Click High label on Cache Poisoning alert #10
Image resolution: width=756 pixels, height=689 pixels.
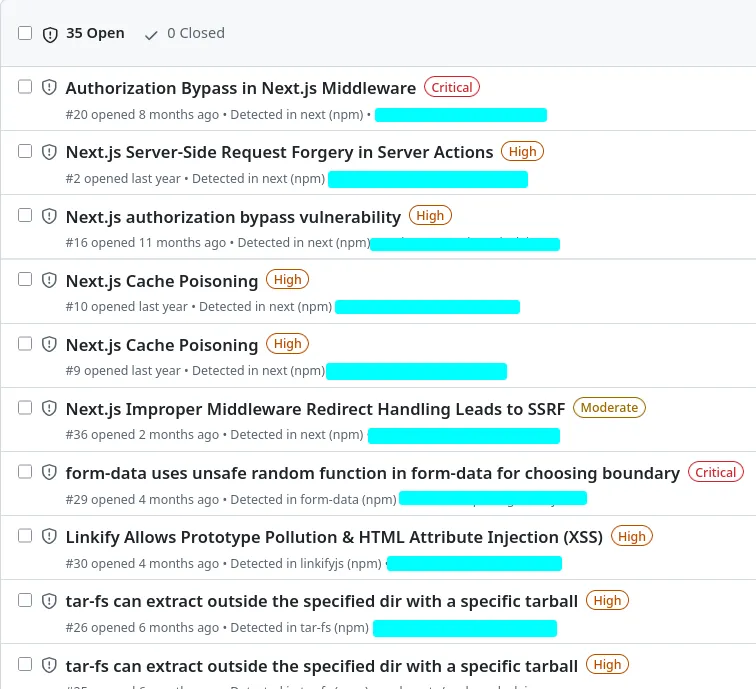(x=287, y=280)
